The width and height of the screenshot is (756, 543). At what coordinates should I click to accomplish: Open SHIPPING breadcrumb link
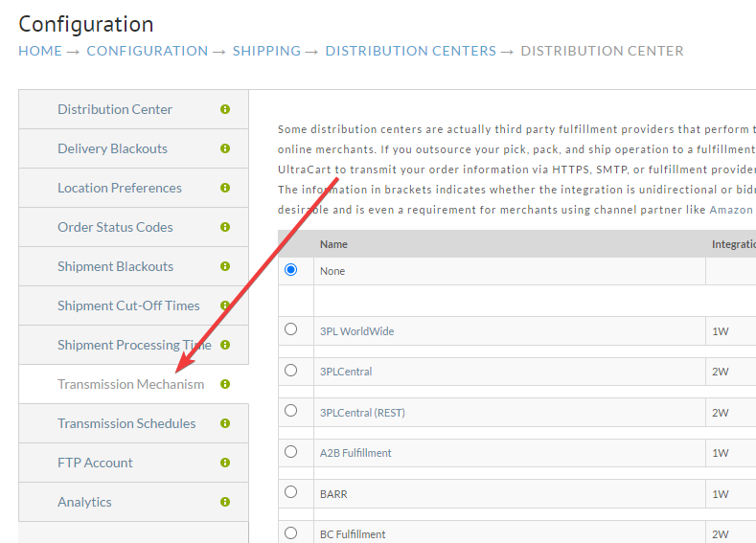point(266,51)
